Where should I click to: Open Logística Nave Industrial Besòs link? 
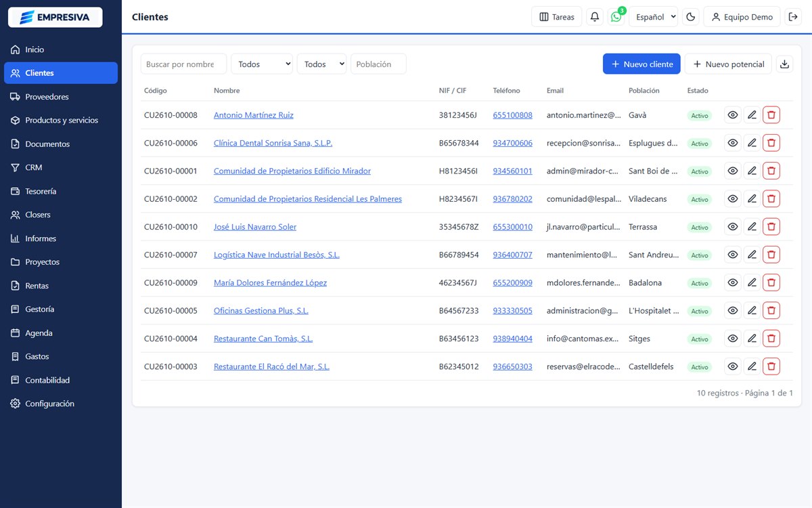[277, 255]
